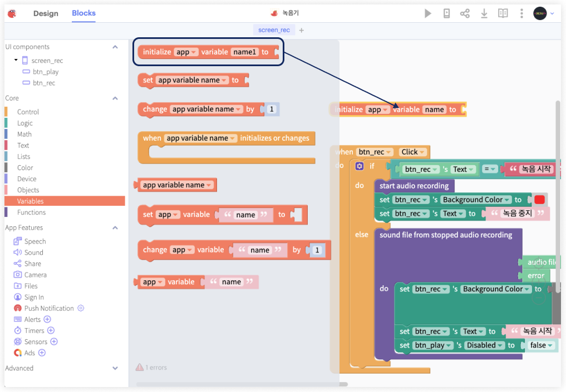
Task: Collapse the screen_rec tree node
Action: tap(16, 60)
